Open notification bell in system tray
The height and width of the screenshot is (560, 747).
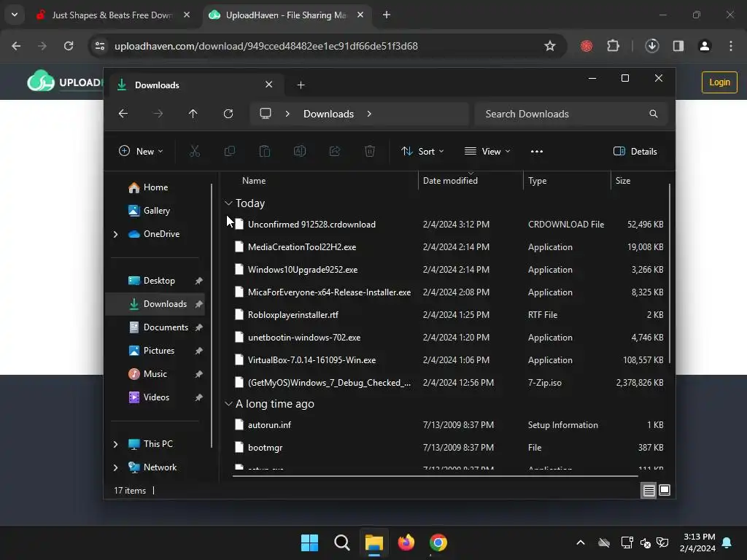coord(727,542)
